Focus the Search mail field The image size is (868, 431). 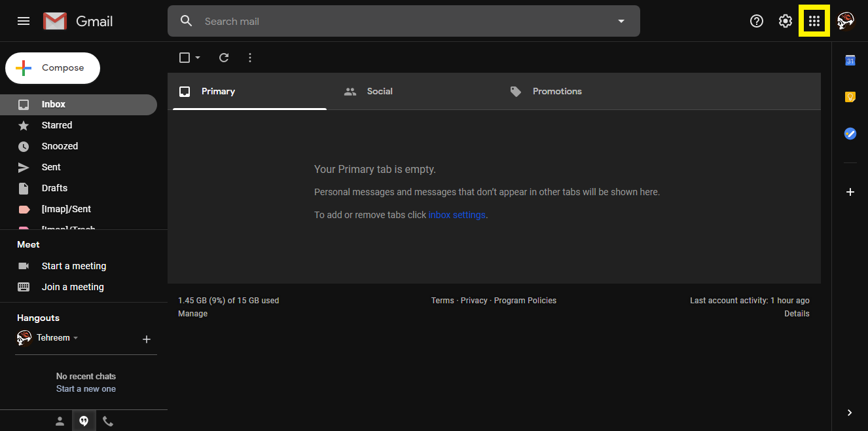[404, 21]
